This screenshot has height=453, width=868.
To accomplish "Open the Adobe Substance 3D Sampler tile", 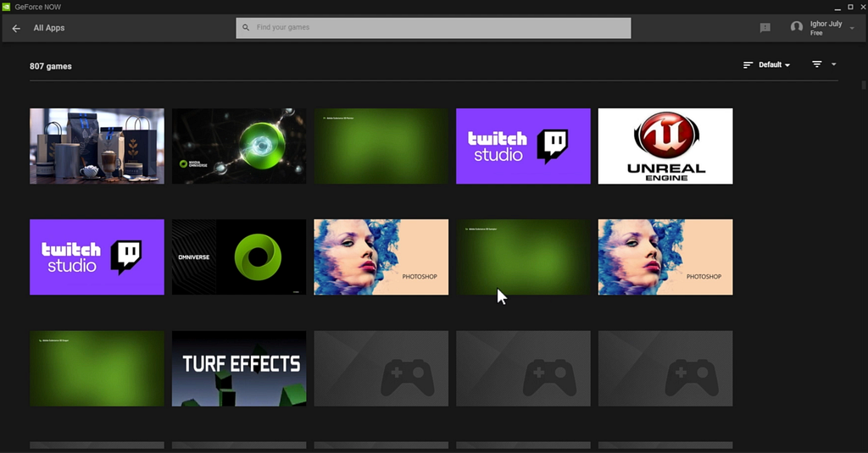I will pos(523,257).
